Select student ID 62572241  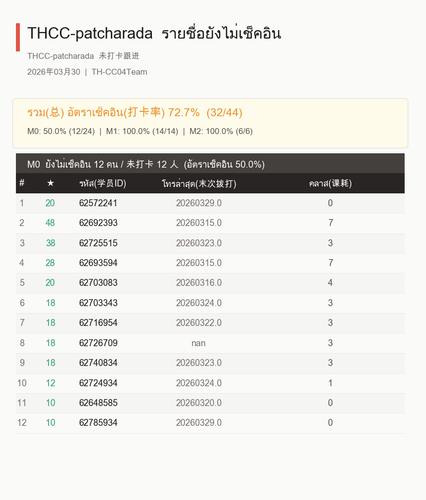pyautogui.click(x=98, y=203)
